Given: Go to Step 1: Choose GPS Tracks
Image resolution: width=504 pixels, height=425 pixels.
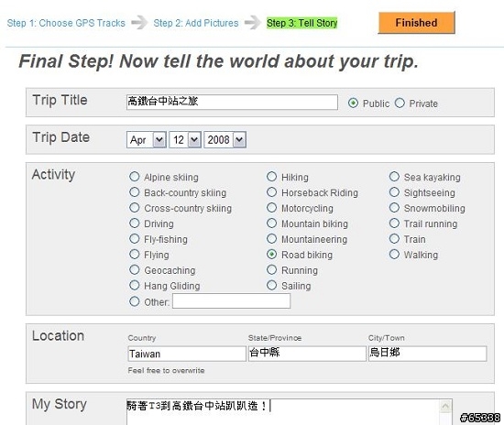Looking at the screenshot, I should pyautogui.click(x=66, y=23).
